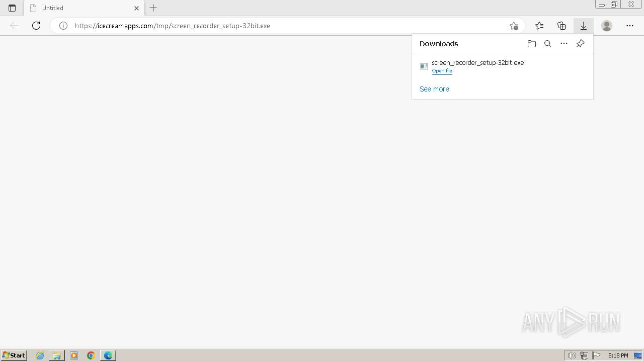Click the clock showing 8:18 PM
This screenshot has height=362, width=644.
tap(618, 355)
